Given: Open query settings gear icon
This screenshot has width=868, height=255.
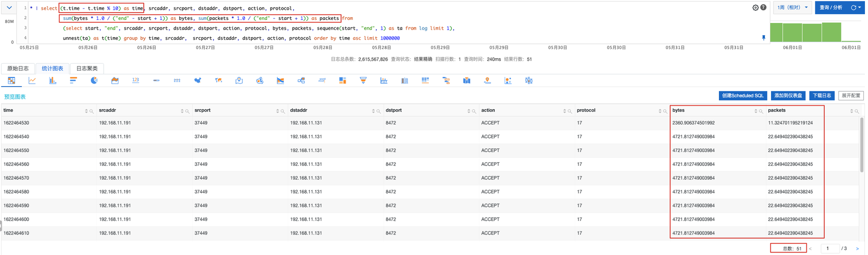Looking at the screenshot, I should [x=755, y=8].
